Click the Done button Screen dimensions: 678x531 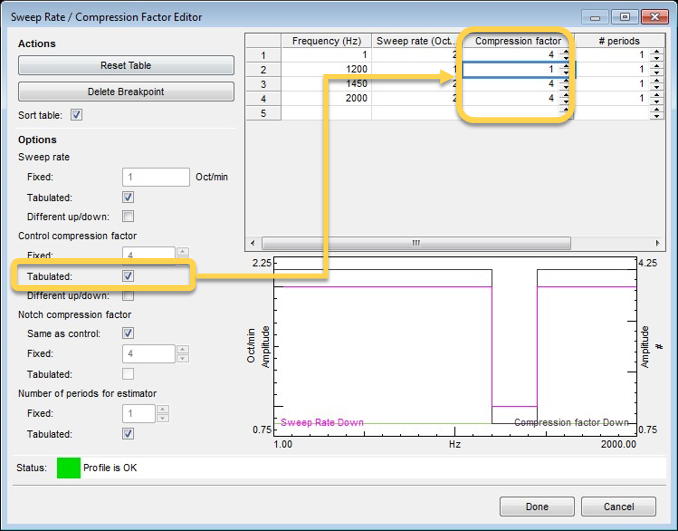pyautogui.click(x=537, y=505)
